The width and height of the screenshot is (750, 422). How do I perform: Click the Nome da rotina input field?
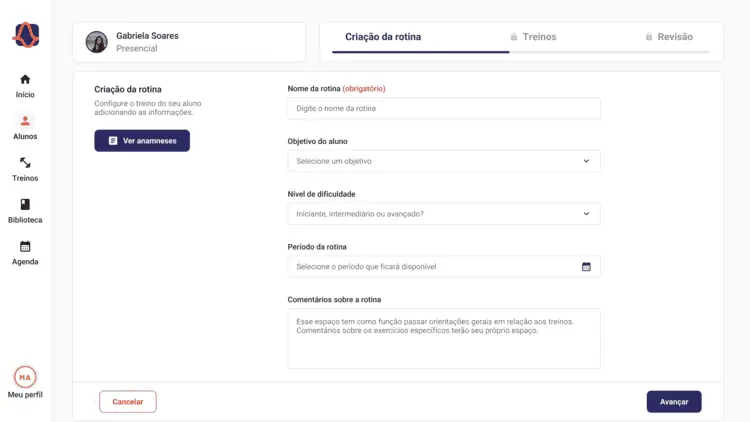444,109
